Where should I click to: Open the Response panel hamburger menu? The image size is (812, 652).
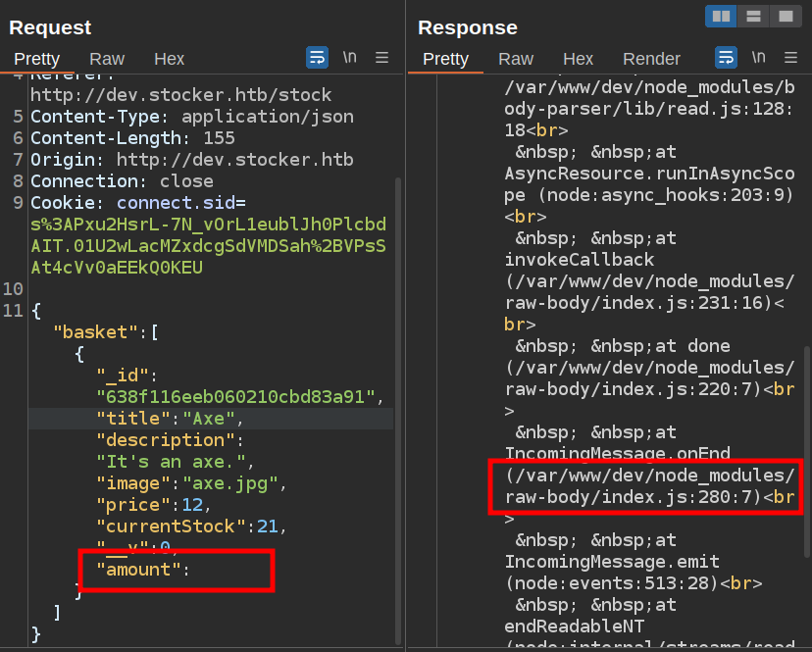click(791, 58)
